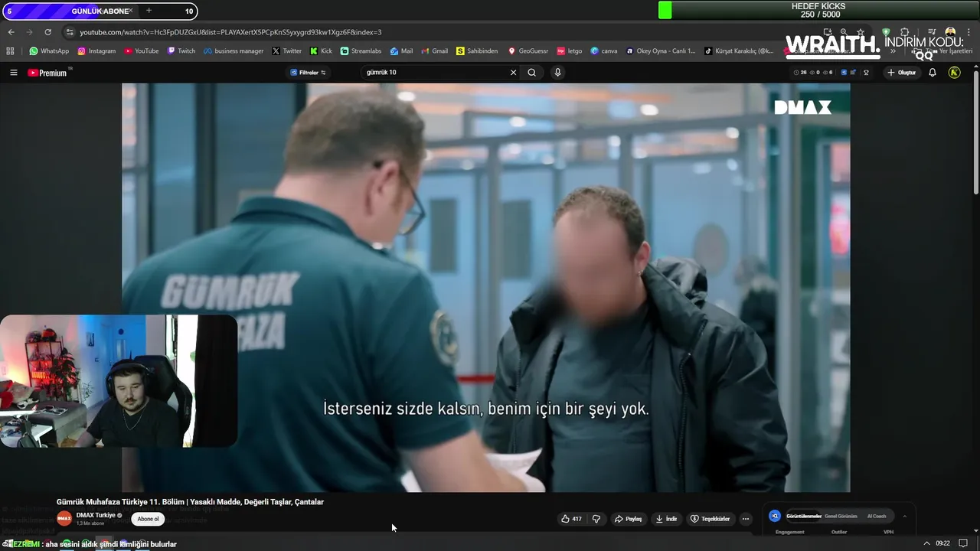Subscribe with the Abone ol button
The height and width of the screenshot is (551, 980).
(148, 519)
